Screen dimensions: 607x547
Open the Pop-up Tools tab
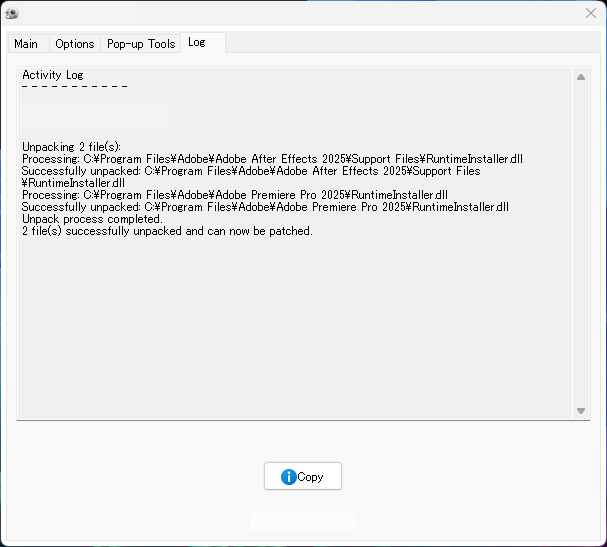(x=141, y=44)
